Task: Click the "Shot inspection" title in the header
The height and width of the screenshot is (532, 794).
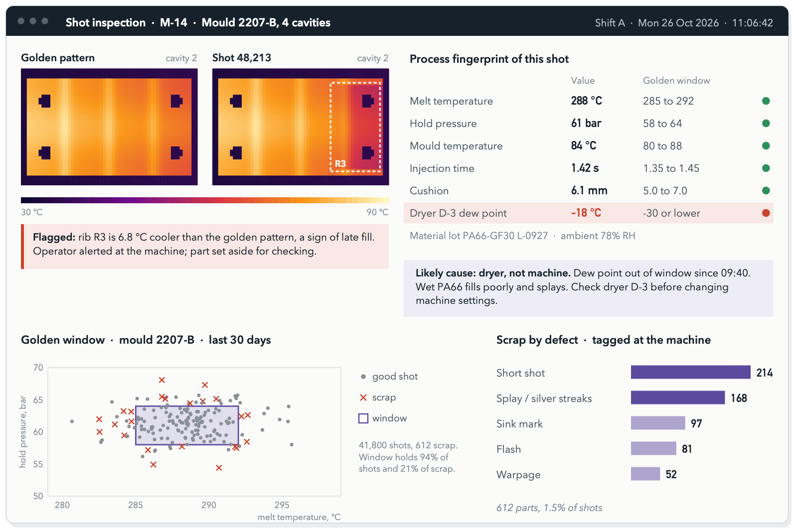Action: click(106, 22)
